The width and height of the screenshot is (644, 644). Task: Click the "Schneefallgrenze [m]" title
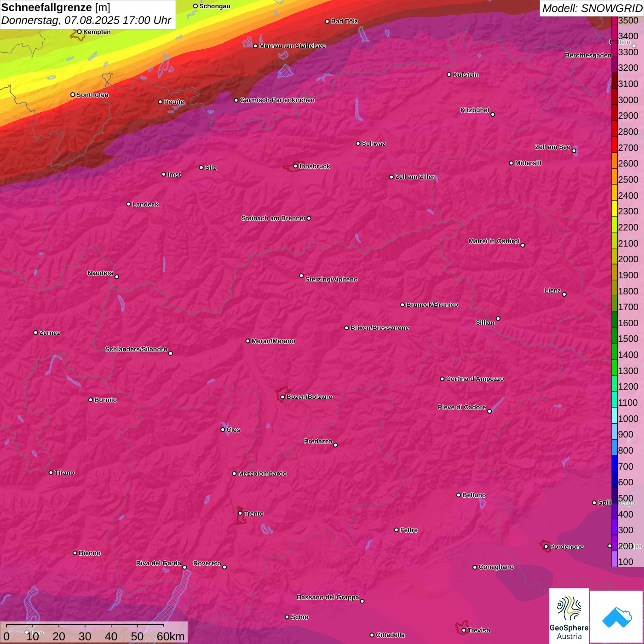[x=56, y=8]
